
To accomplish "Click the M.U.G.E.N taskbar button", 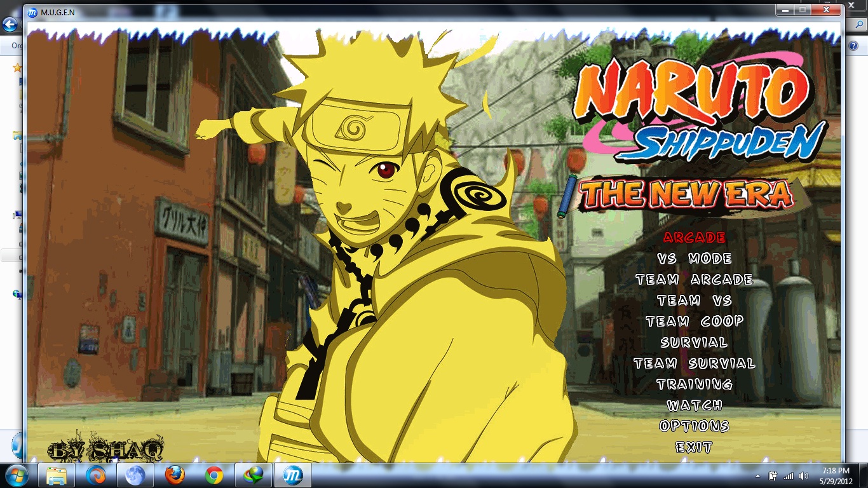I will coord(293,475).
